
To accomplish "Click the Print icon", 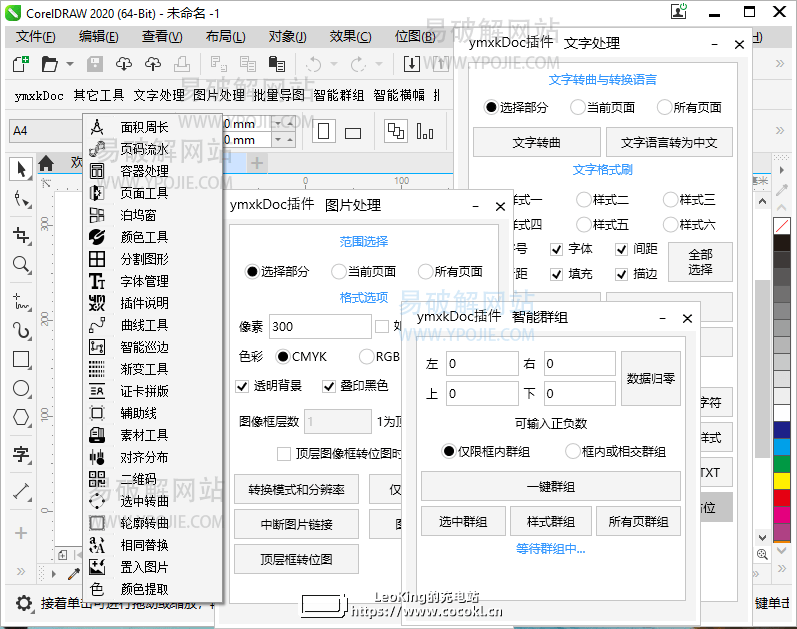I will [x=182, y=64].
